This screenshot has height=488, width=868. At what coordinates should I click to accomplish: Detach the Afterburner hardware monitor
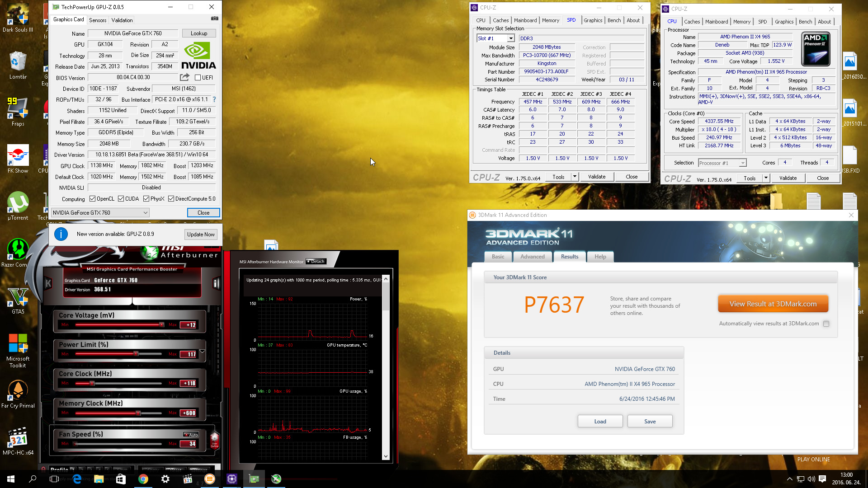click(316, 261)
